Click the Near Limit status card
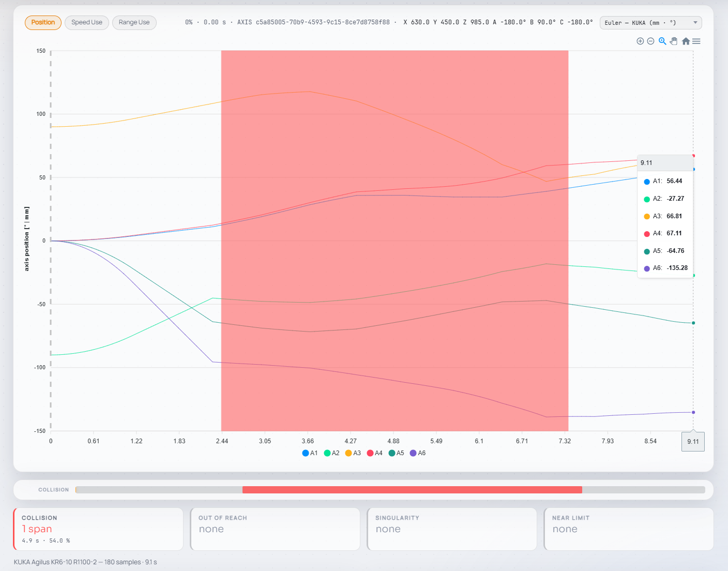 pyautogui.click(x=629, y=529)
